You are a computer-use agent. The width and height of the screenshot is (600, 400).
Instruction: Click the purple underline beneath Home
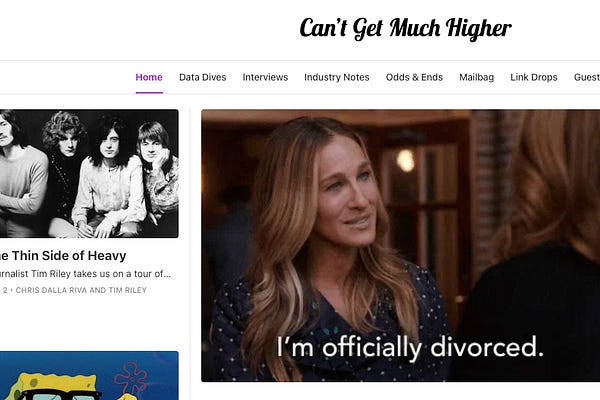point(149,92)
